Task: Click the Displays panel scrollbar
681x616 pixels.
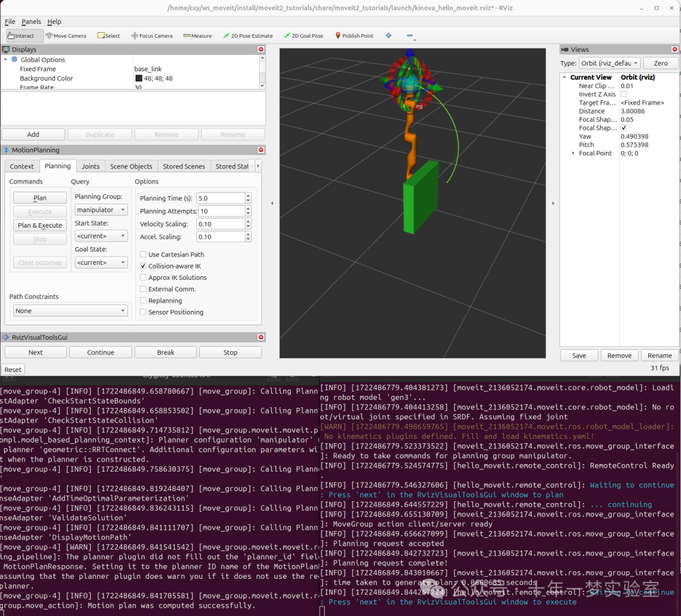Action: [x=262, y=72]
